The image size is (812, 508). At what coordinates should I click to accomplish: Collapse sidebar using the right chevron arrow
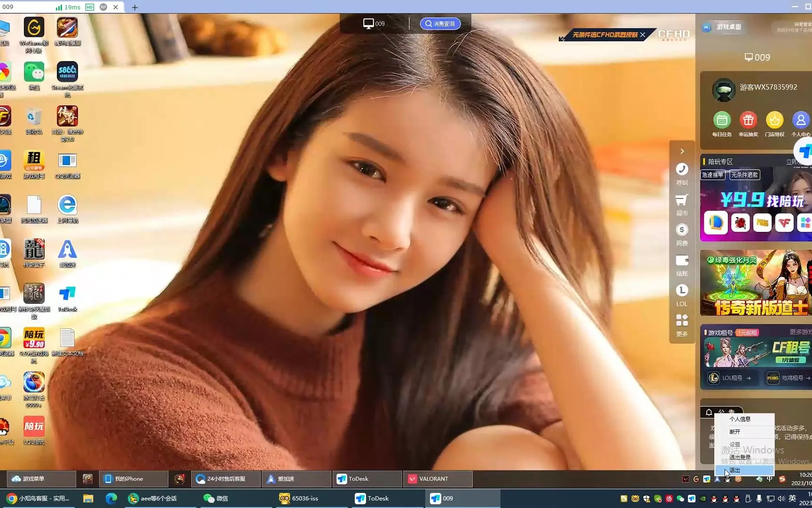(x=682, y=151)
